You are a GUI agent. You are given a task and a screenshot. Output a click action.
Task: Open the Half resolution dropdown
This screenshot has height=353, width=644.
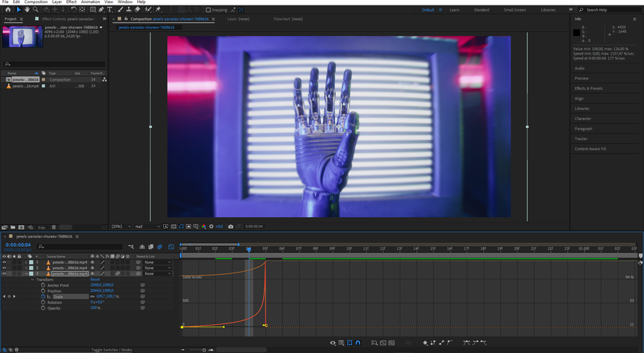coord(148,226)
